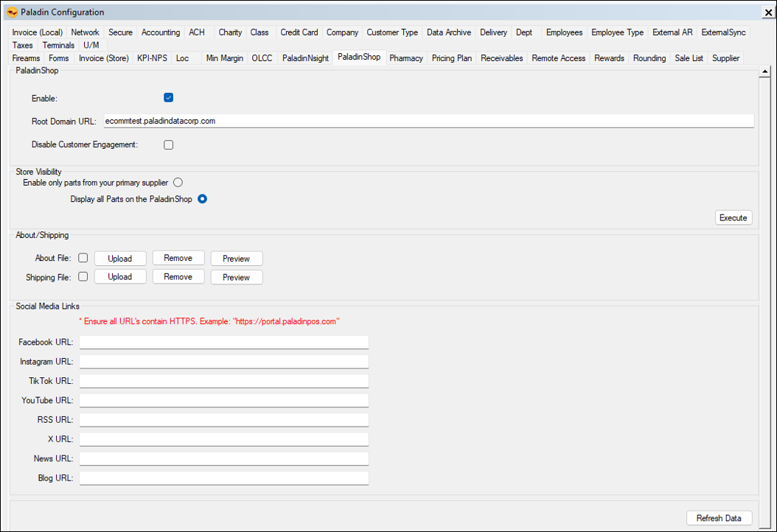This screenshot has width=777, height=532.
Task: Toggle the PaladinShop Enable checkbox
Action: pos(169,97)
